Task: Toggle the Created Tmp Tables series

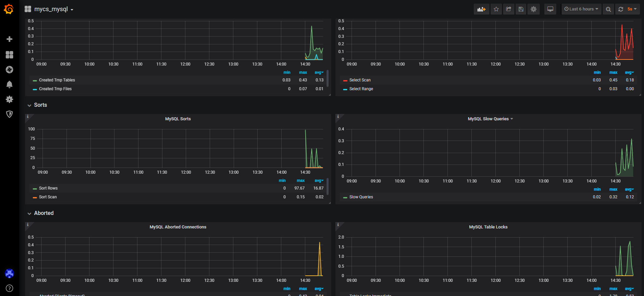Action: point(57,80)
